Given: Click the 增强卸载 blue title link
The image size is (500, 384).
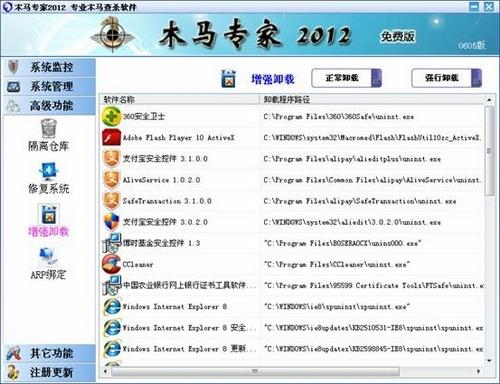Looking at the screenshot, I should click(273, 79).
